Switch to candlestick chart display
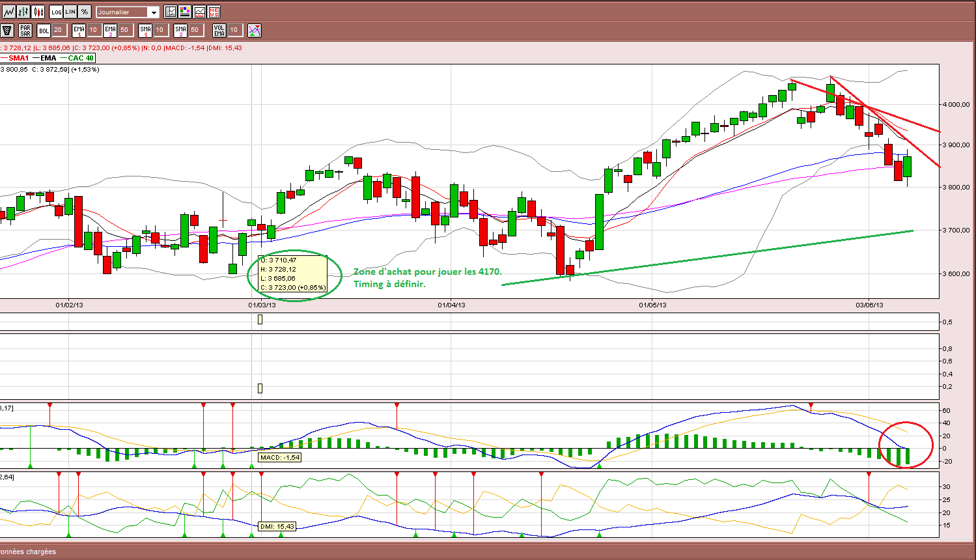The height and width of the screenshot is (560, 976). pyautogui.click(x=38, y=12)
